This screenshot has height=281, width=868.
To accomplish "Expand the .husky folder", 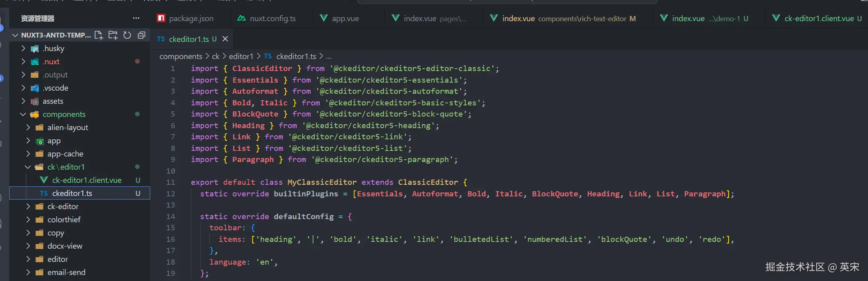I will [x=23, y=48].
